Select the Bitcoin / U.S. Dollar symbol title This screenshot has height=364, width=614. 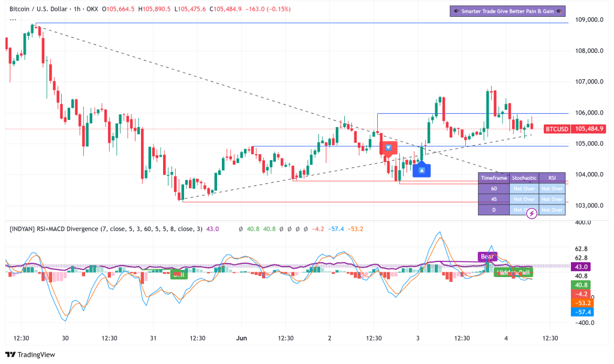point(38,8)
